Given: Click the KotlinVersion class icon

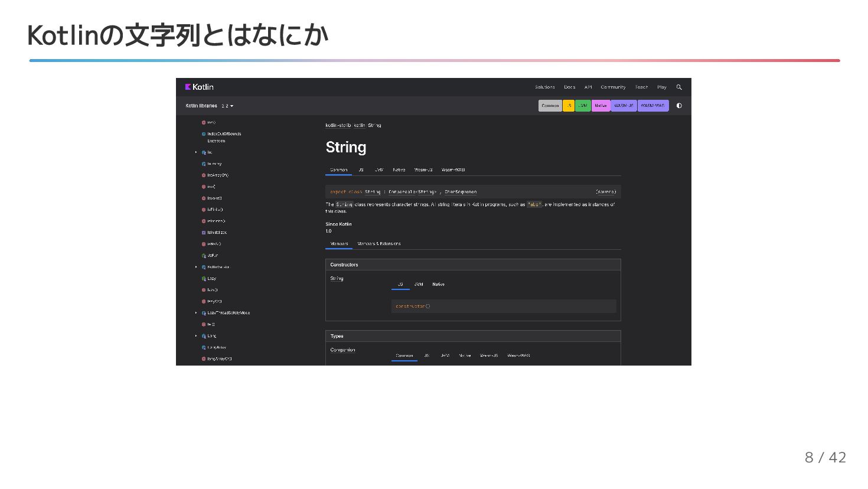Looking at the screenshot, I should tap(204, 267).
